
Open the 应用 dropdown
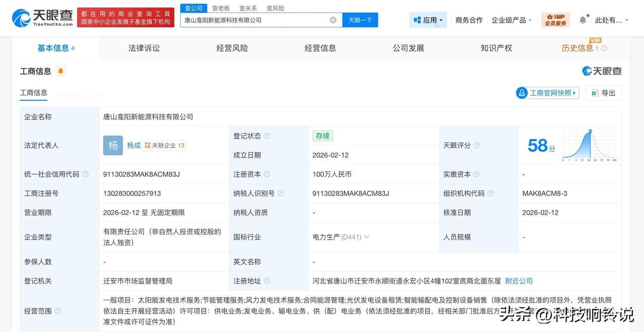pyautogui.click(x=428, y=20)
